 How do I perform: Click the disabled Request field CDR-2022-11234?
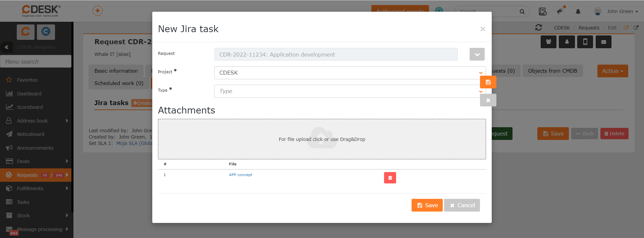(336, 54)
